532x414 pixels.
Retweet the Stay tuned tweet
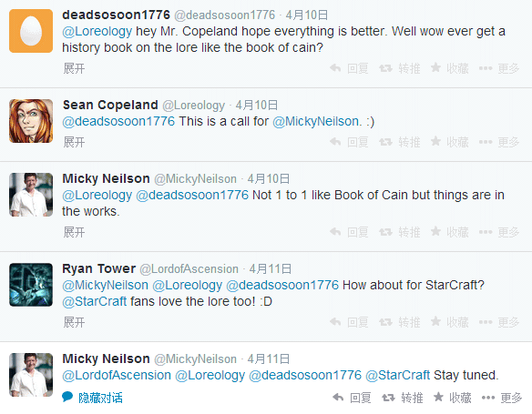tap(402, 398)
